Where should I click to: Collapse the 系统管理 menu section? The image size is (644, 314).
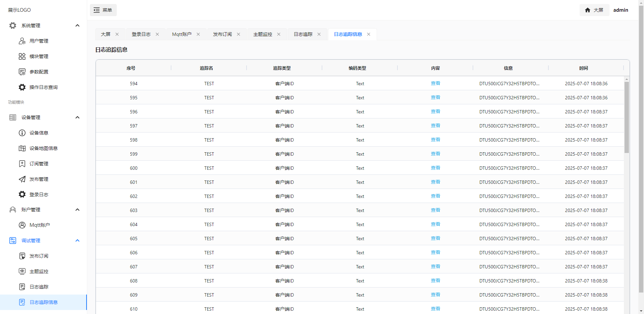click(x=77, y=25)
